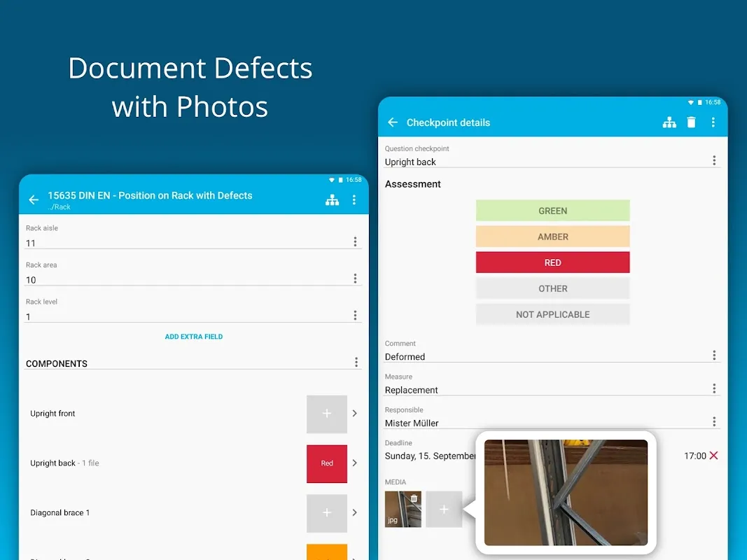Edit the Comment field containing Deformed
The height and width of the screenshot is (560, 747).
pos(539,356)
